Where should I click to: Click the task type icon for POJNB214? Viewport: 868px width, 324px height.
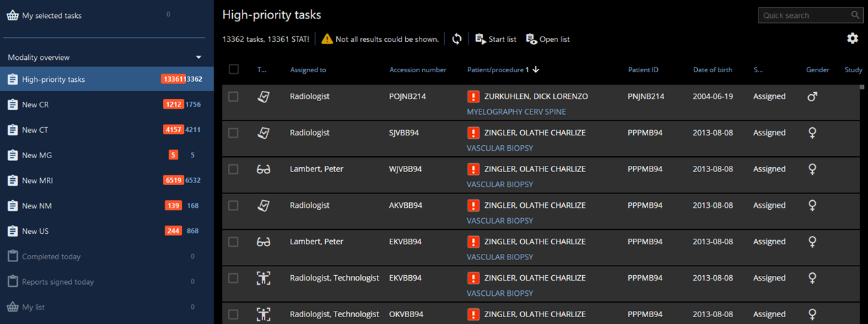[263, 97]
